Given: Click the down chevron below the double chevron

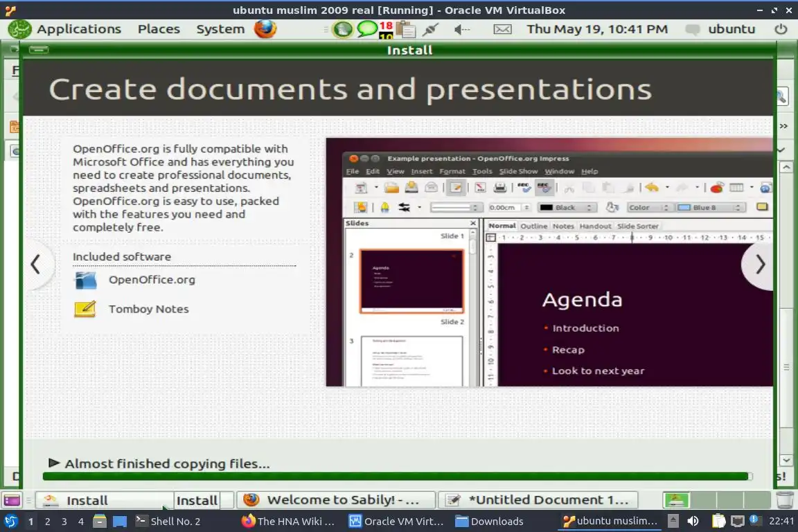Looking at the screenshot, I should coord(781,150).
